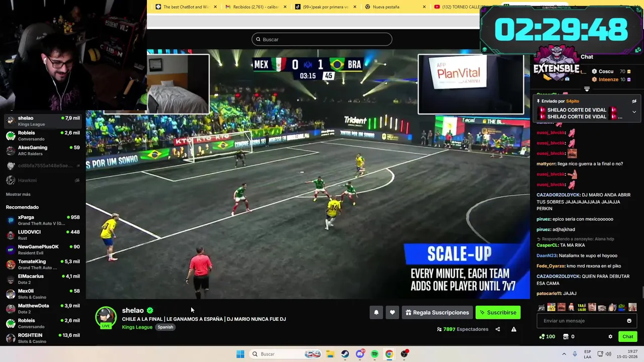
Task: Open Windows Start menu
Action: pos(240,354)
